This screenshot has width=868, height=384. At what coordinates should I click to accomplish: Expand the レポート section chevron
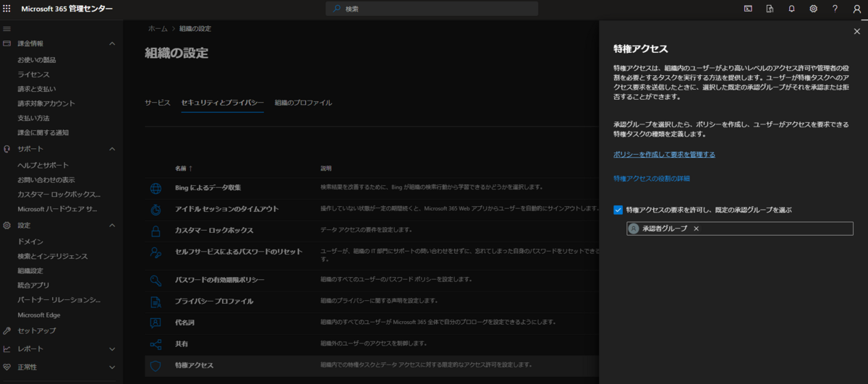(x=112, y=349)
